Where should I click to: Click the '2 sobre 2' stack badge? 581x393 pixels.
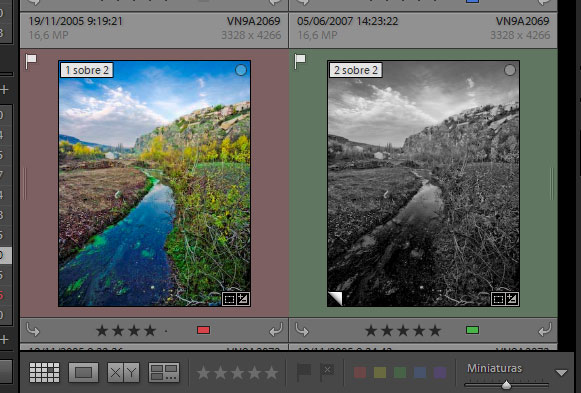coord(356,70)
